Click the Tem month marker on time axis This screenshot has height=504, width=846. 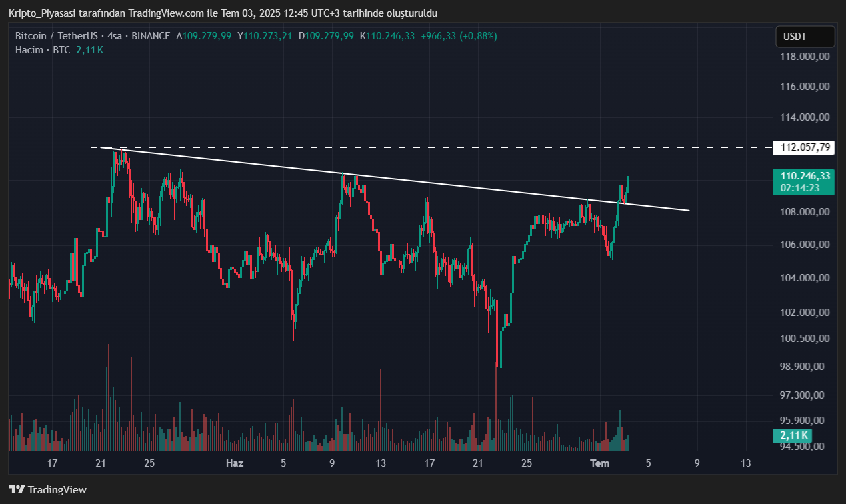point(600,463)
